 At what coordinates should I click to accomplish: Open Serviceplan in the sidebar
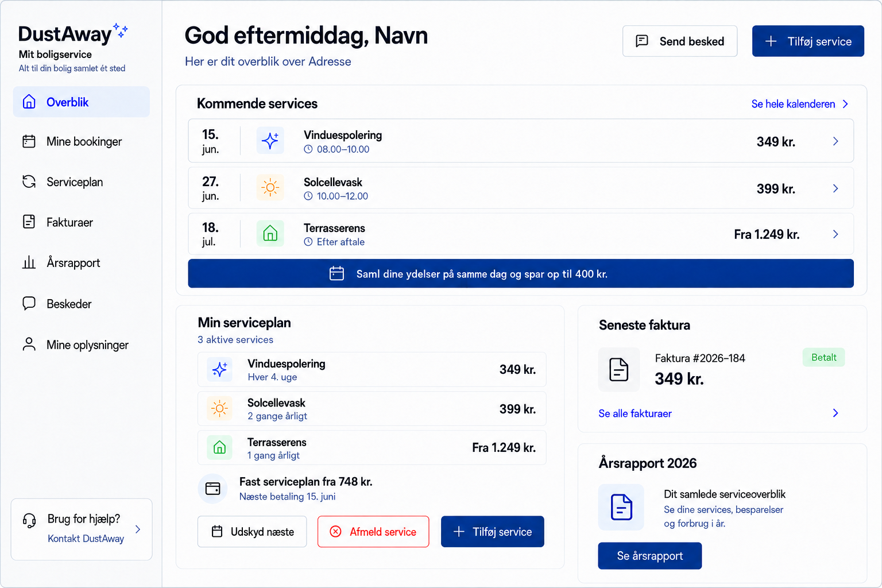click(82, 181)
